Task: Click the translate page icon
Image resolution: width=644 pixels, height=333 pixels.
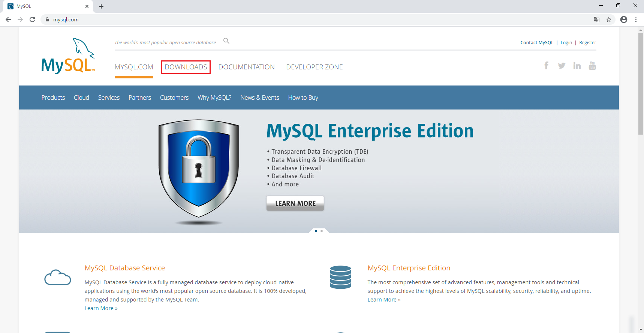Action: click(x=597, y=19)
